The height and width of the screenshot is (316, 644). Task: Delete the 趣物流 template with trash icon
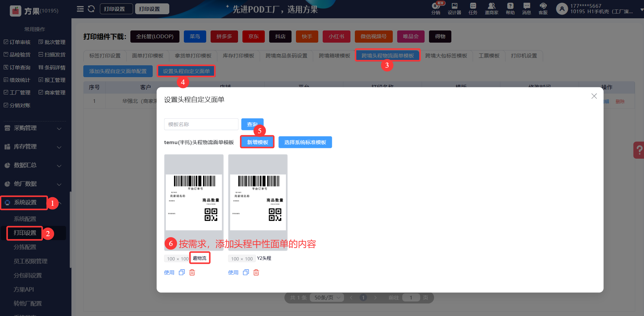[192, 272]
